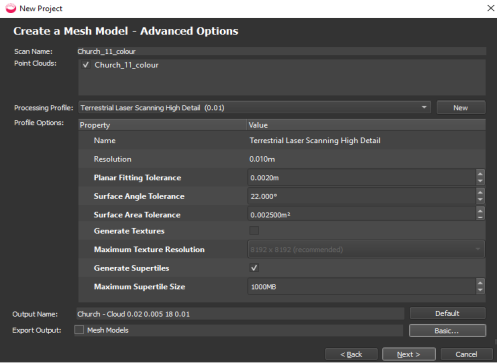
Task: Uncheck the Generate Supertiles checkbox
Action: point(254,268)
